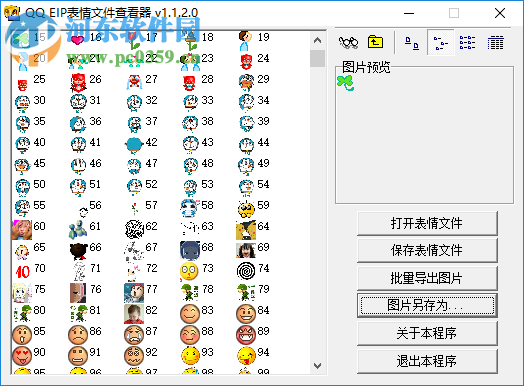
Task: Click the scrollbar down arrow
Action: pyautogui.click(x=317, y=366)
